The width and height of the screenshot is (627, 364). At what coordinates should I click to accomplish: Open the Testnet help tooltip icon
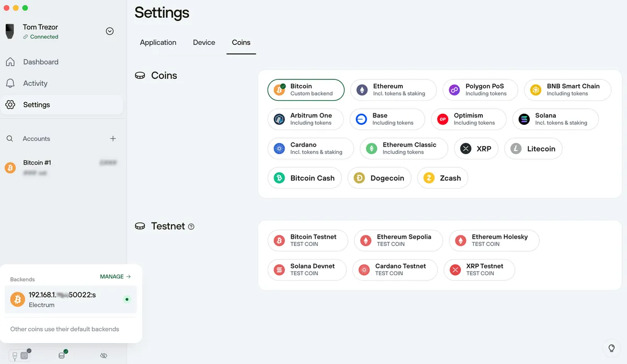[x=191, y=226]
